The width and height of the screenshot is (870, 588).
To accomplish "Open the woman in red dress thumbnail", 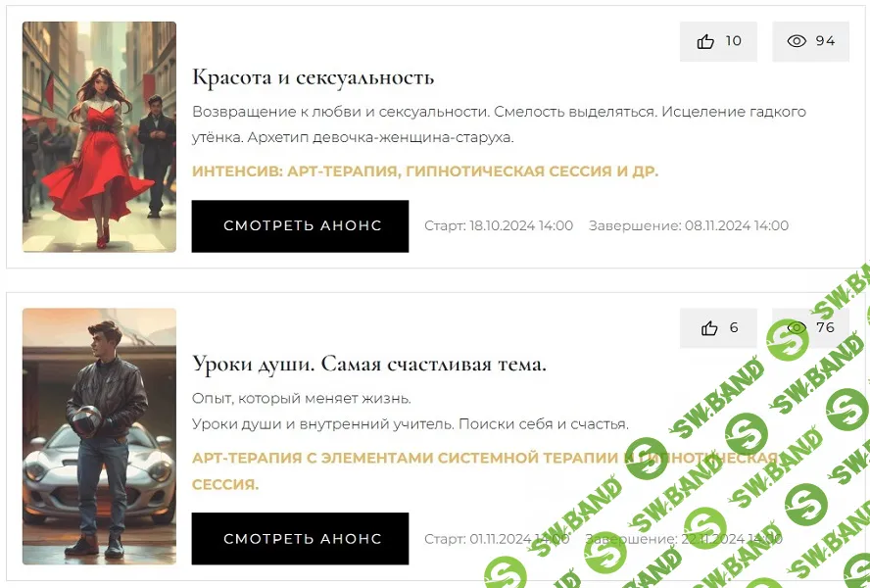I will click(x=99, y=137).
